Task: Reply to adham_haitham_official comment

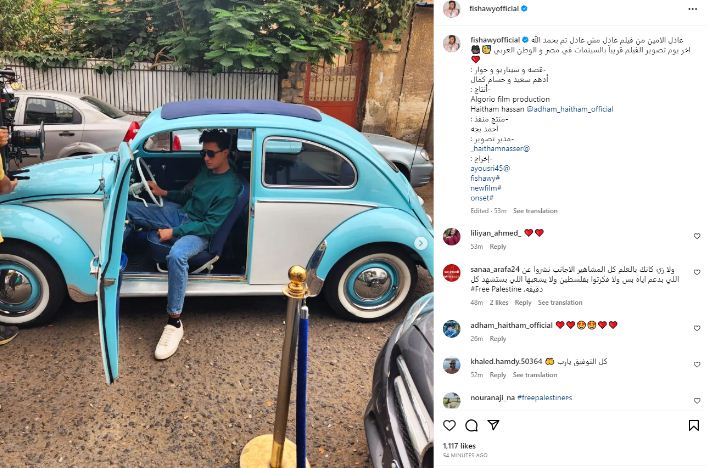Action: pos(498,338)
